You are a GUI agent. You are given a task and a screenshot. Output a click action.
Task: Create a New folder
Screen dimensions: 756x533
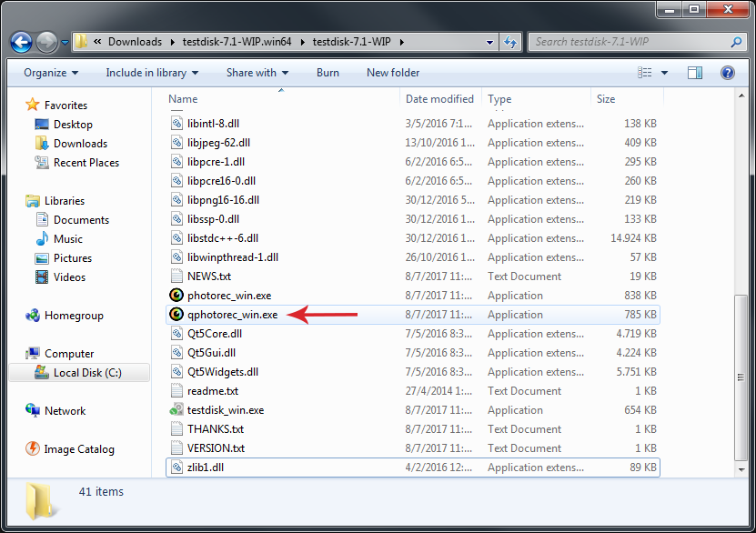coord(393,73)
